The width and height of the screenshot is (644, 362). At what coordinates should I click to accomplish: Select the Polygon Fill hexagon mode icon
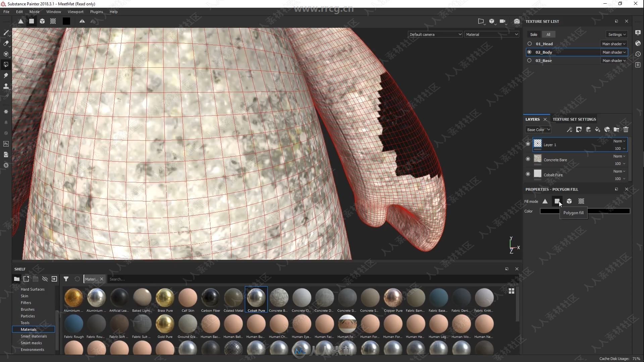(569, 201)
